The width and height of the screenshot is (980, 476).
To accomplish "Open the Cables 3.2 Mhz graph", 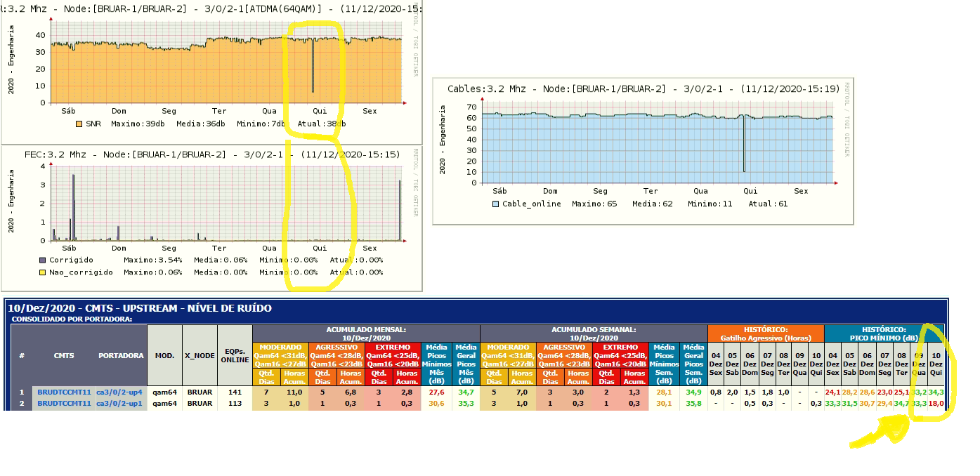I will 643,151.
